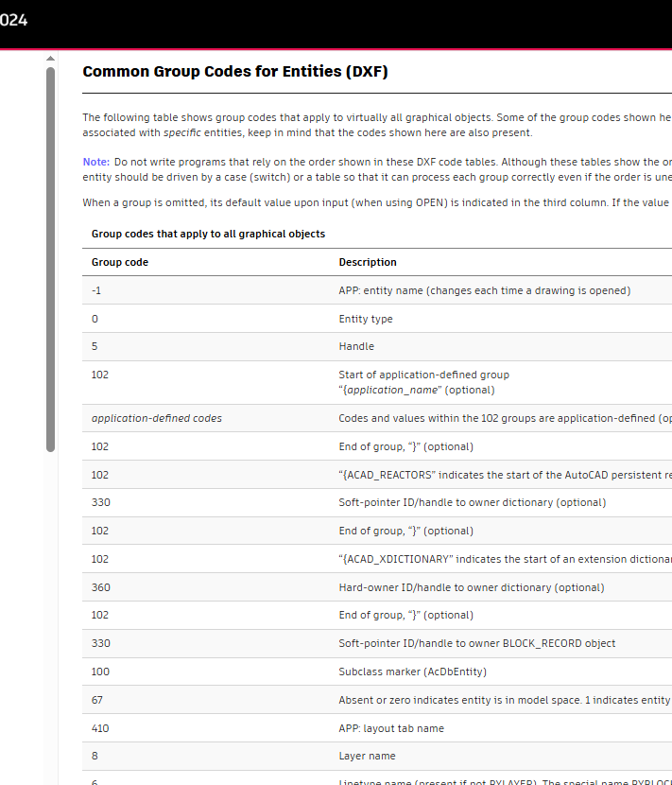The width and height of the screenshot is (672, 785).
Task: Click Soft-pointer ID/handle to owner BLOCK_RECORD object
Action: click(477, 643)
